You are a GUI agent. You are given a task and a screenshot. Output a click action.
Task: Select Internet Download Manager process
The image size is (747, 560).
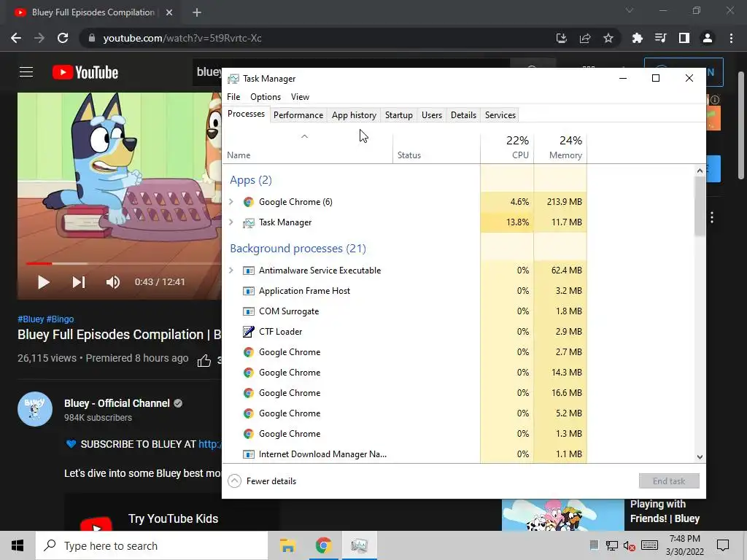[405, 454]
